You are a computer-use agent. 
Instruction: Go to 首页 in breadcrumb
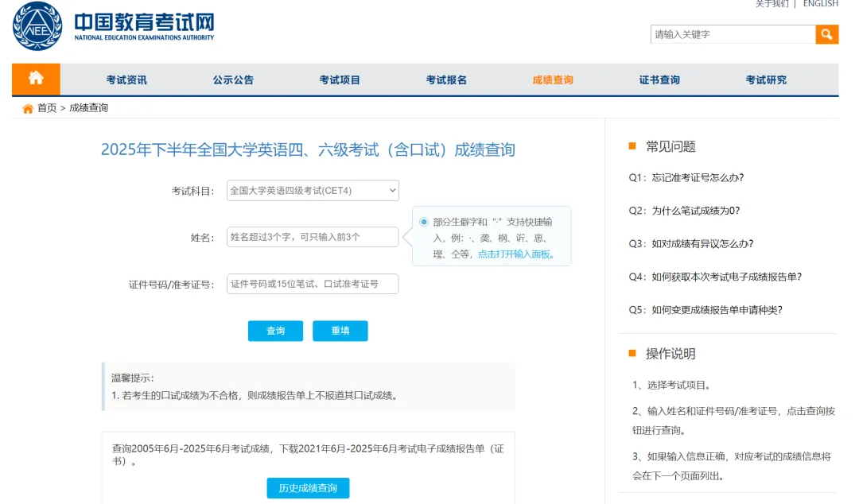point(47,108)
